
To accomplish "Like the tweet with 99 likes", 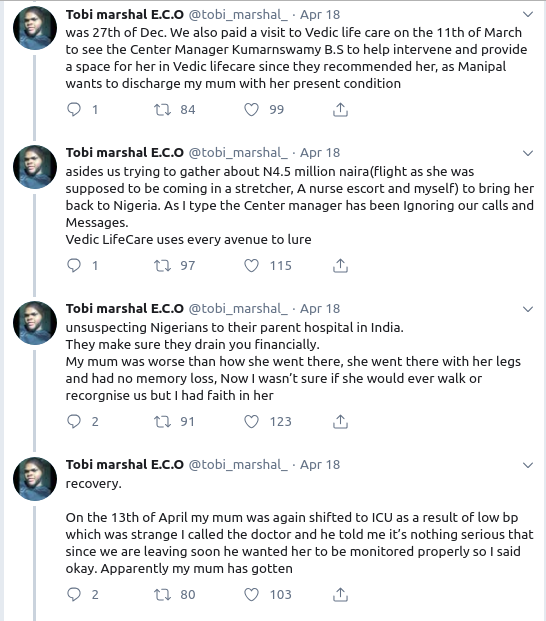I will coord(251,109).
